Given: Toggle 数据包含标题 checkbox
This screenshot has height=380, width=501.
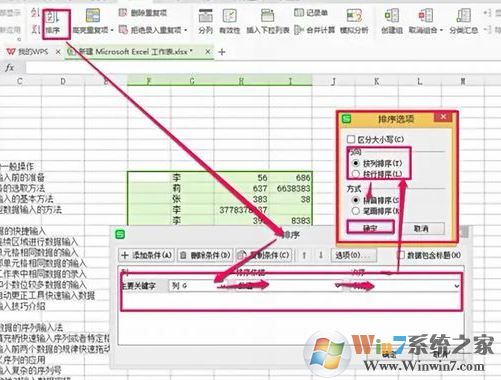Looking at the screenshot, I should [x=401, y=255].
